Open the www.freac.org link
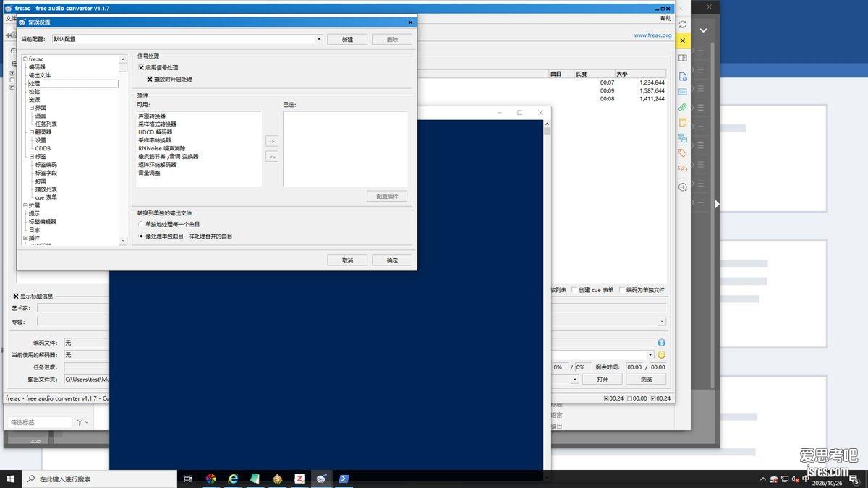This screenshot has height=488, width=868. coord(652,35)
